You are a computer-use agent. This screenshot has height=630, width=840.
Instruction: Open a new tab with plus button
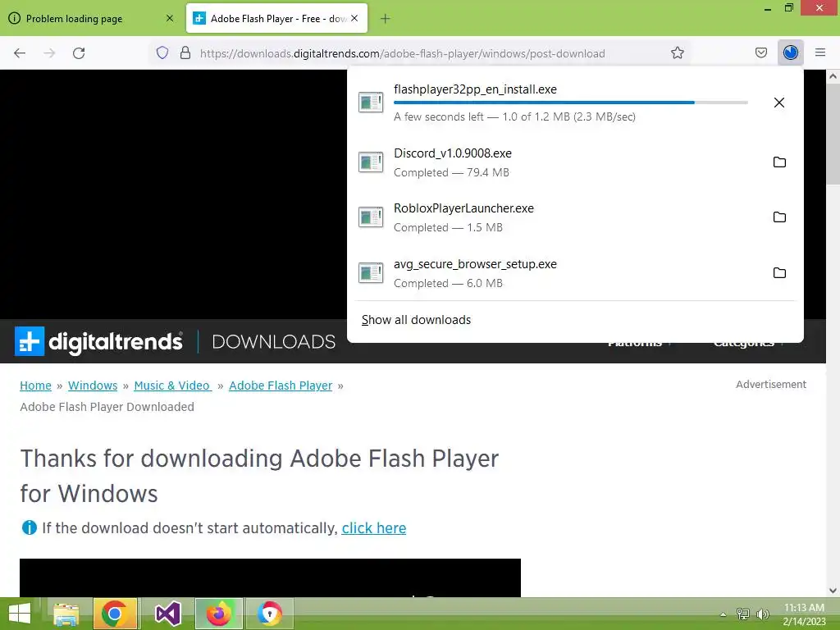click(x=386, y=19)
